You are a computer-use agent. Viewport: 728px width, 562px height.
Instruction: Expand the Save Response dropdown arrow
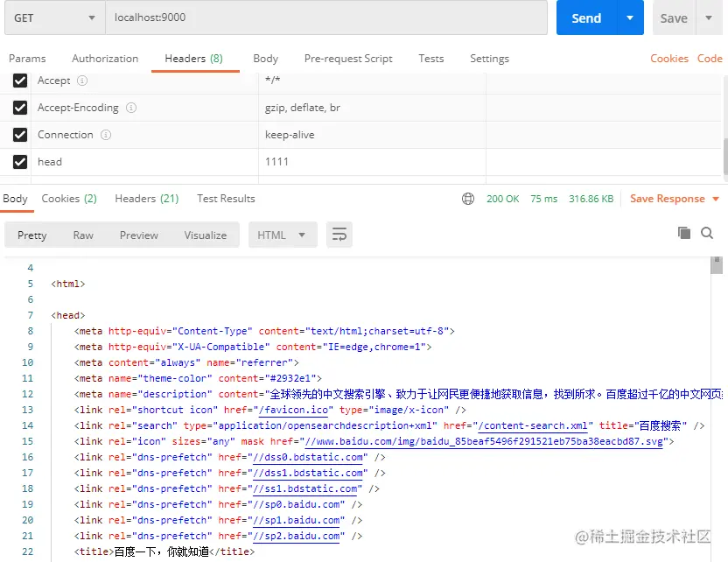tap(716, 199)
